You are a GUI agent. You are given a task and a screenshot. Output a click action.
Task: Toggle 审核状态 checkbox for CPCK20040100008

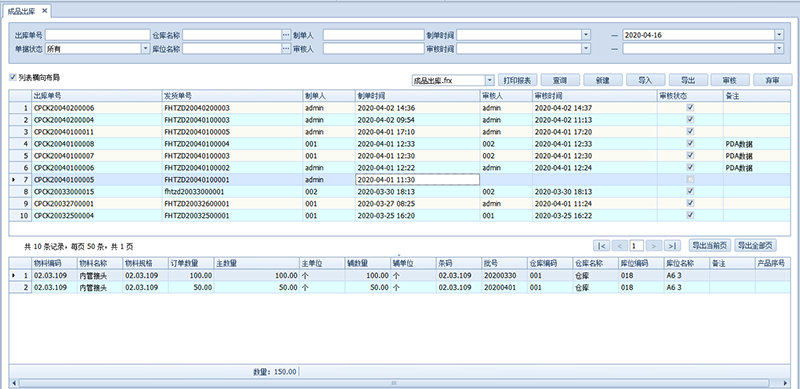690,143
